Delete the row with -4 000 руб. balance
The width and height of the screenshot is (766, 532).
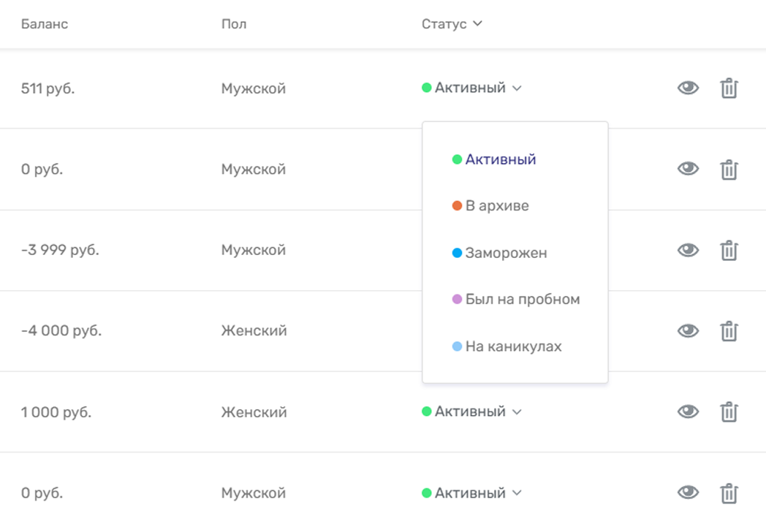[x=729, y=330]
